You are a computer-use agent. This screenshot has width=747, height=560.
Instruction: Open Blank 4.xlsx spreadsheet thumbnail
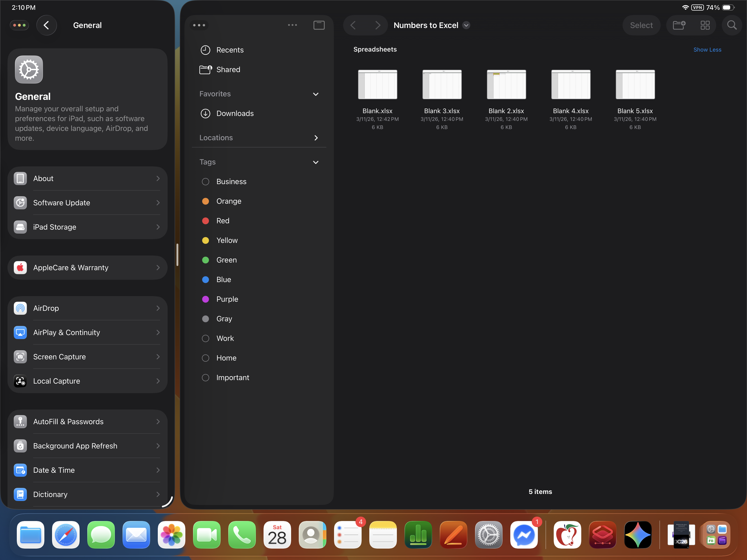tap(571, 84)
